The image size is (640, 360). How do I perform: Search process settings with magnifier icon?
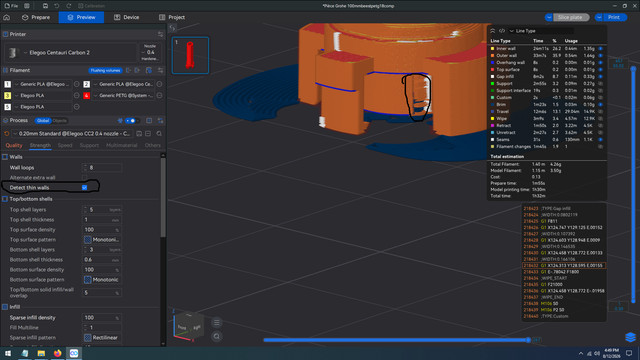[x=159, y=133]
